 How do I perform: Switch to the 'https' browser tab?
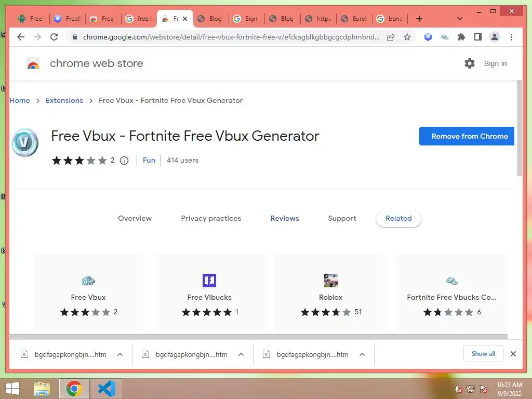pos(318,19)
